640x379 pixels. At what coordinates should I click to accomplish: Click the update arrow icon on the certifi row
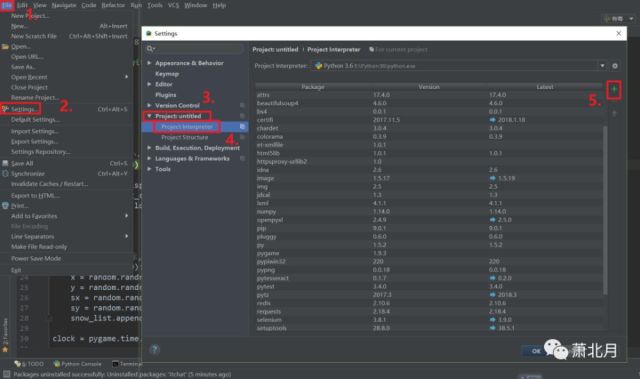point(492,120)
